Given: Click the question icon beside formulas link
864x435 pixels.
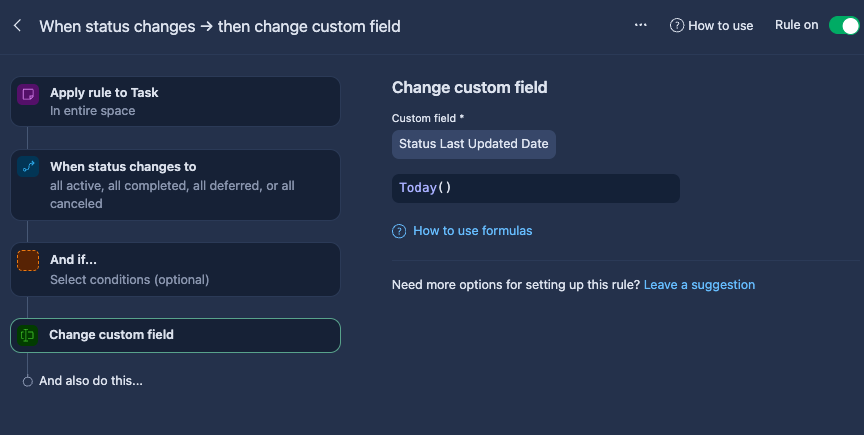Looking at the screenshot, I should [x=399, y=231].
